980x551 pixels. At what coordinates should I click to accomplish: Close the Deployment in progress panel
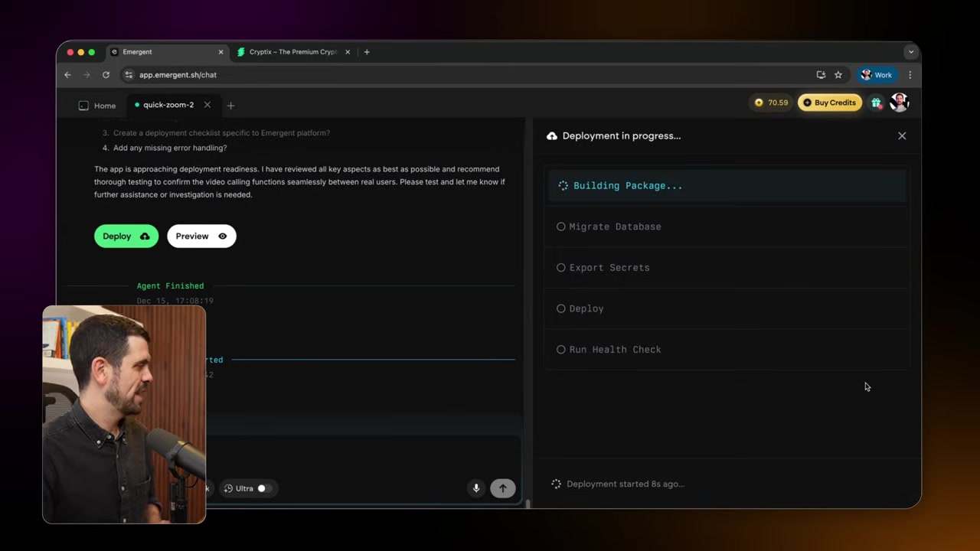click(x=902, y=135)
